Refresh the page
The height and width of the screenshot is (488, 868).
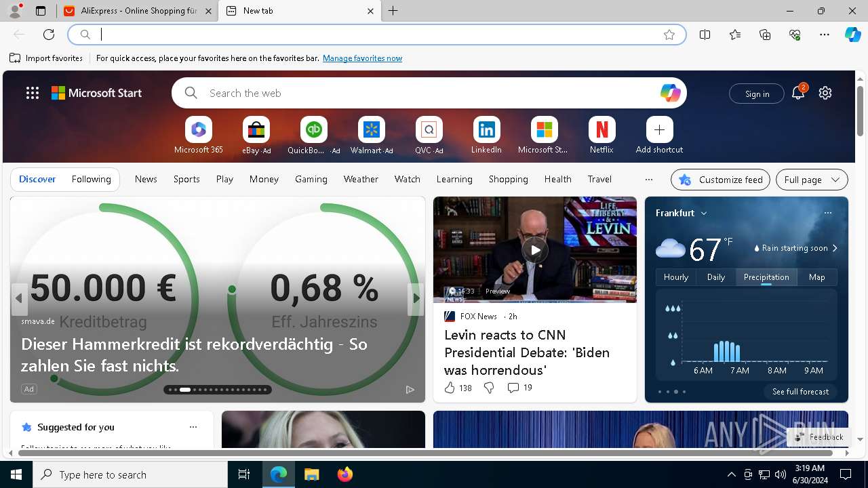(x=49, y=35)
